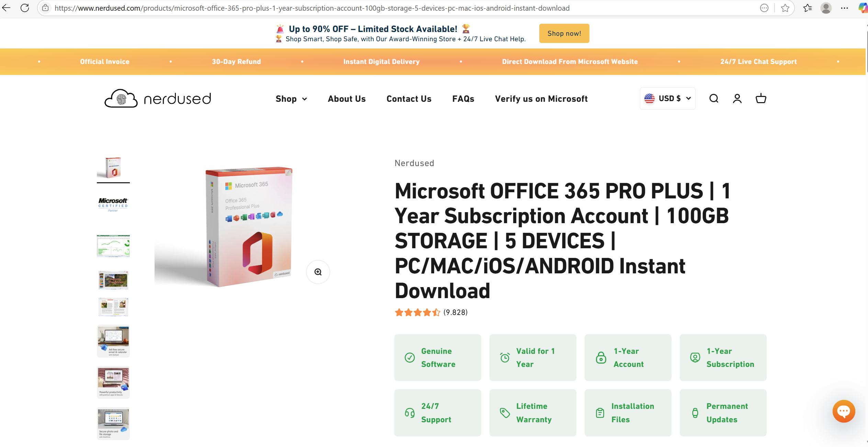Expand the Shop navigation dropdown
Screen dimensions: 868x447
pos(291,99)
